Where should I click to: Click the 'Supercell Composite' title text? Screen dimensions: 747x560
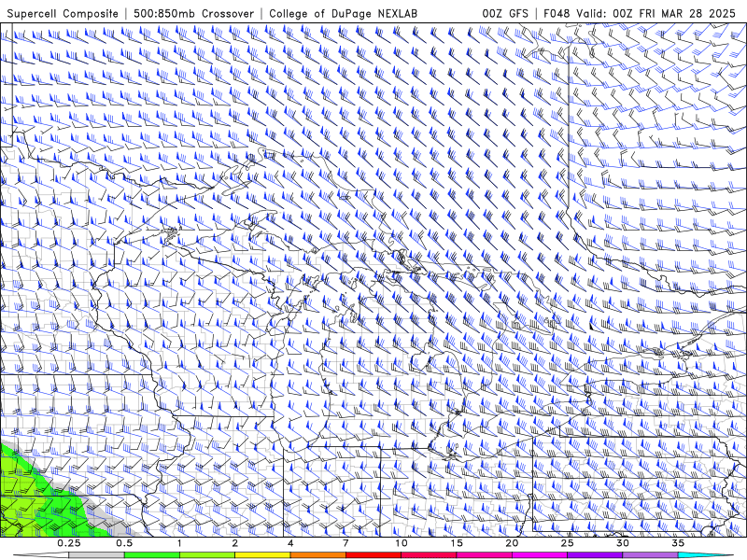pyautogui.click(x=63, y=14)
